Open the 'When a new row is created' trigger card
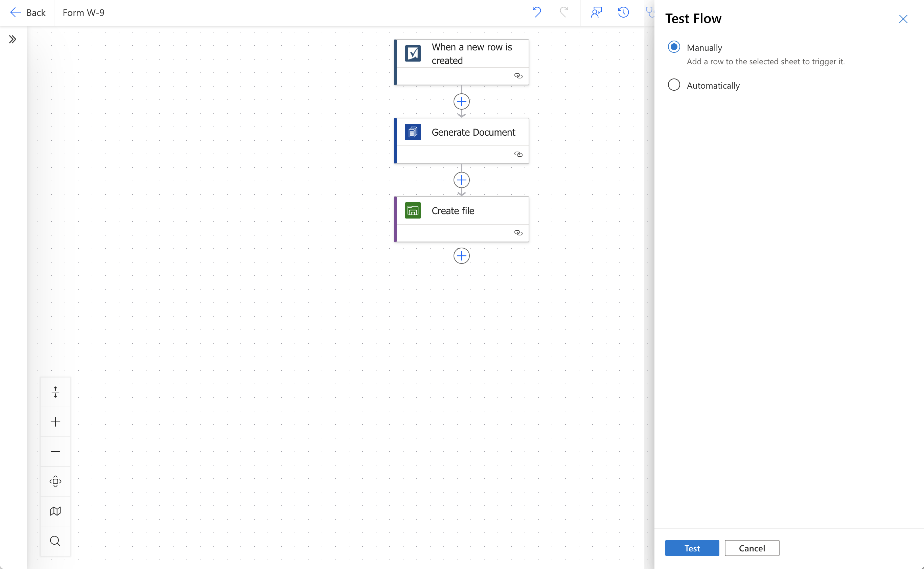This screenshot has width=924, height=569. point(461,62)
